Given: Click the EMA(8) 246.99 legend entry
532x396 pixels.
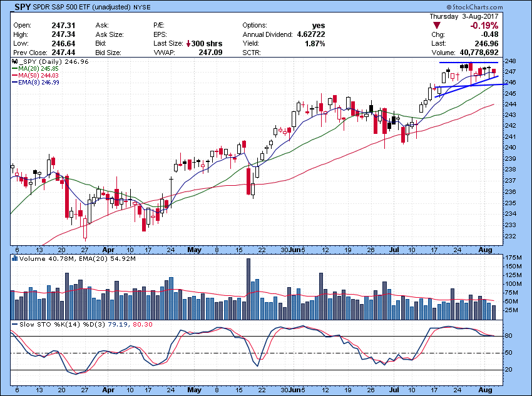Looking at the screenshot, I should click(35, 82).
